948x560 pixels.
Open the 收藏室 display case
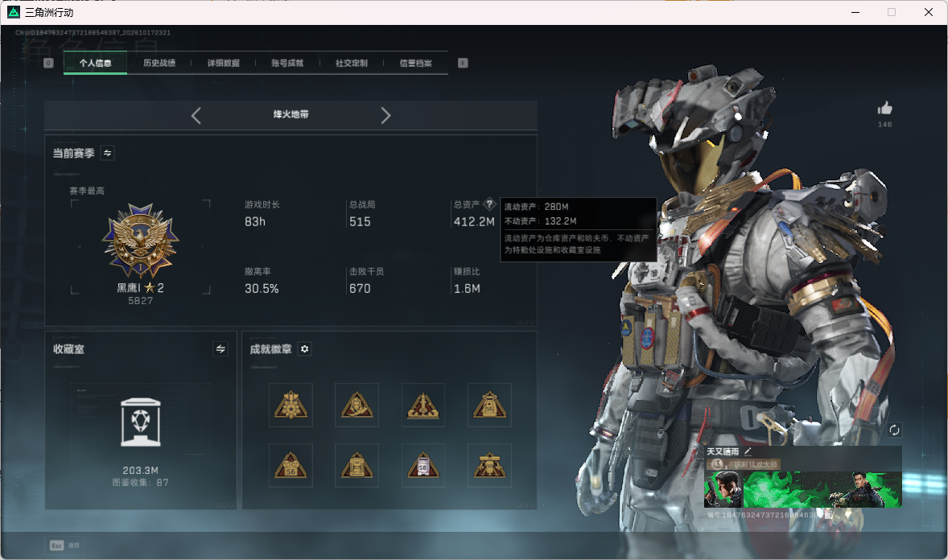click(140, 422)
